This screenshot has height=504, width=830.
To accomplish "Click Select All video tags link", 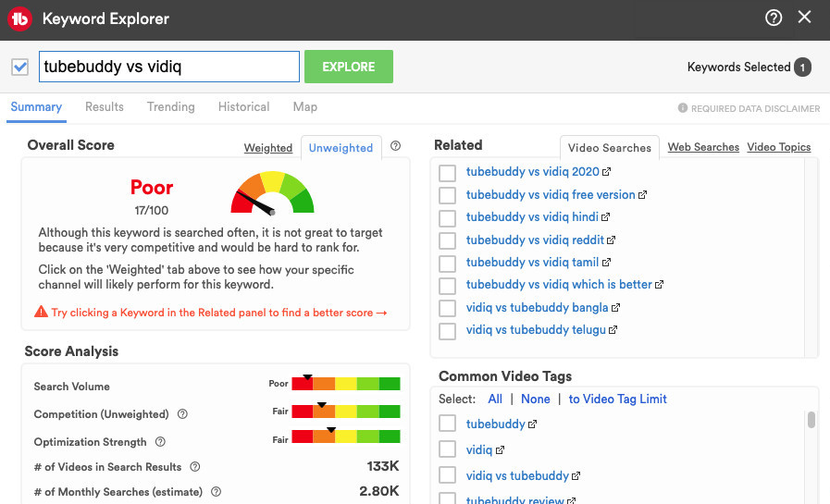I will 495,399.
